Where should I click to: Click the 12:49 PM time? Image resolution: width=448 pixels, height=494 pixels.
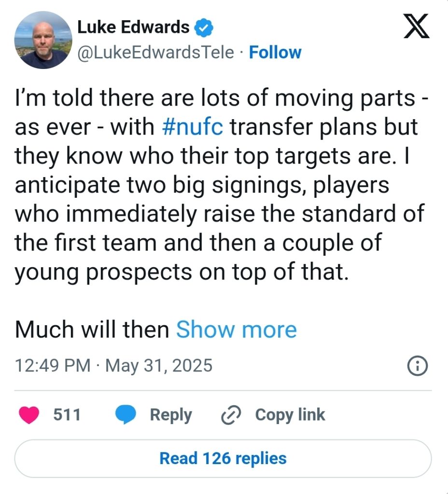coord(53,365)
